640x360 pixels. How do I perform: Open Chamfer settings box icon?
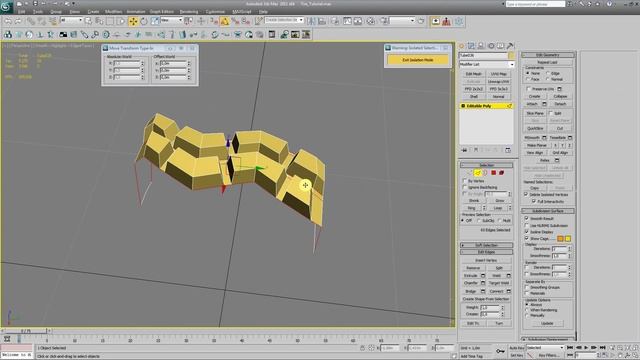click(483, 283)
